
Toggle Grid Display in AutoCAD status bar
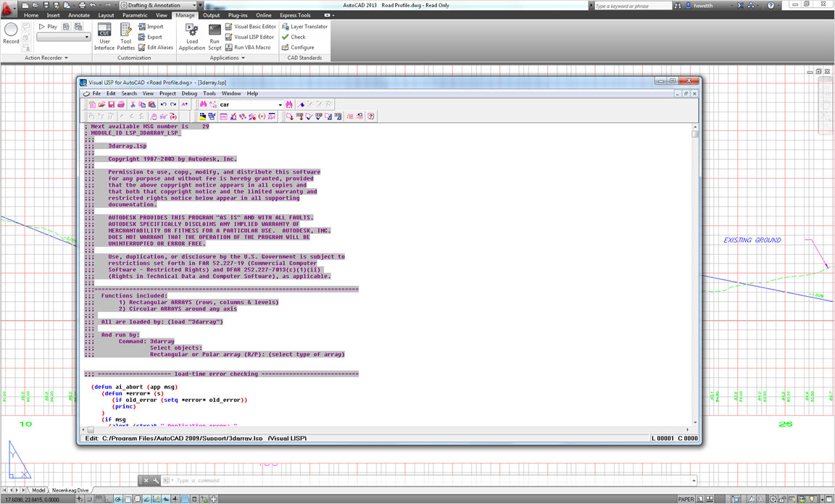coord(99,499)
